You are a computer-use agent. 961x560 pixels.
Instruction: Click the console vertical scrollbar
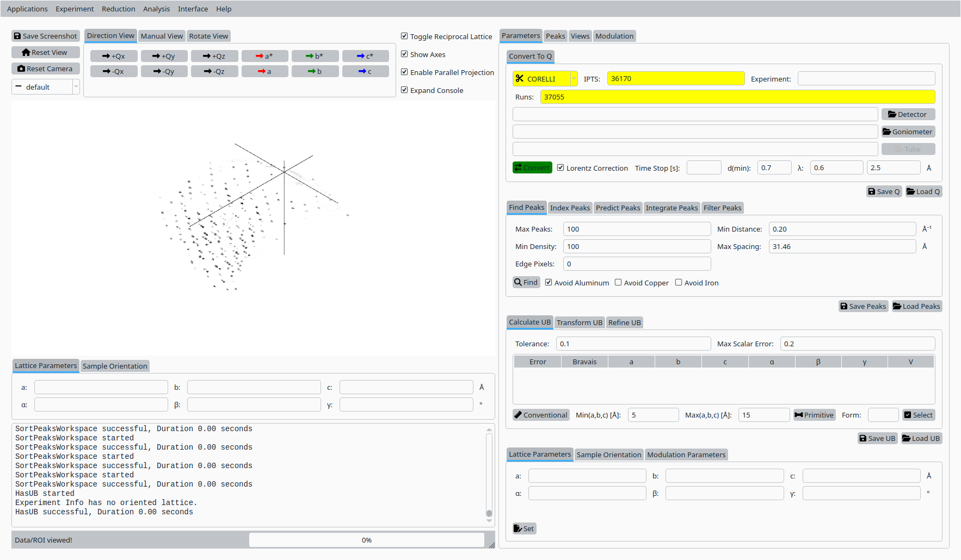pyautogui.click(x=489, y=473)
